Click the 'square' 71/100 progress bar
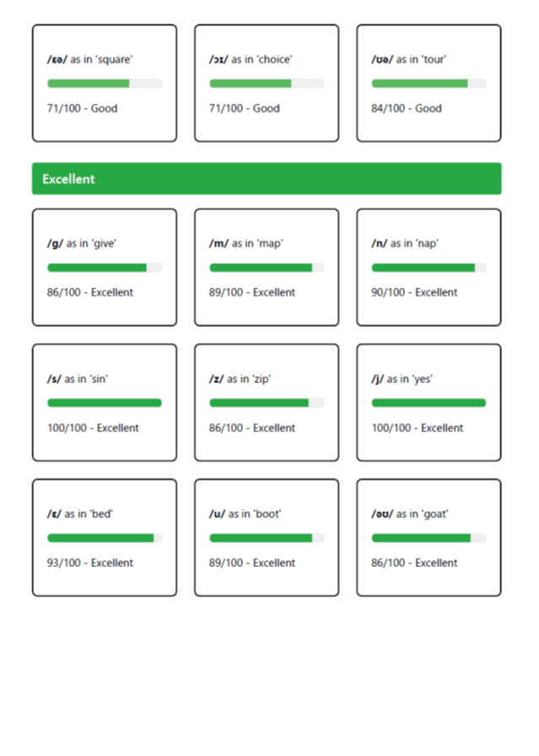 pos(105,84)
